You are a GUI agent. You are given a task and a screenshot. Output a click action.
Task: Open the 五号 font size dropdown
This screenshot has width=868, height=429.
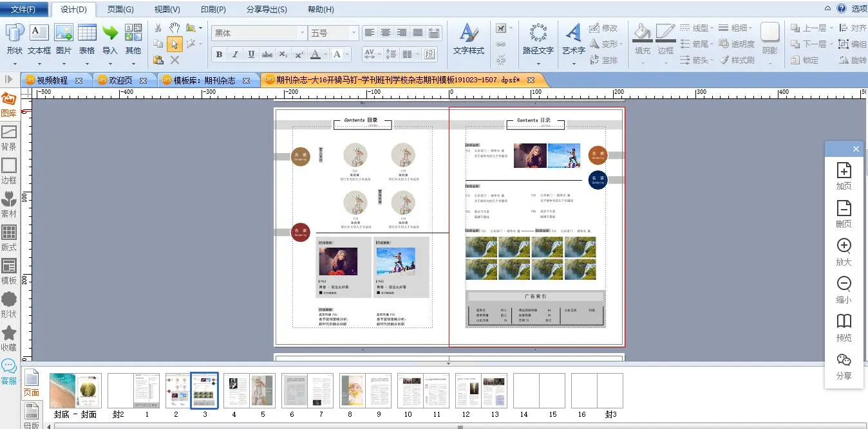coord(354,33)
